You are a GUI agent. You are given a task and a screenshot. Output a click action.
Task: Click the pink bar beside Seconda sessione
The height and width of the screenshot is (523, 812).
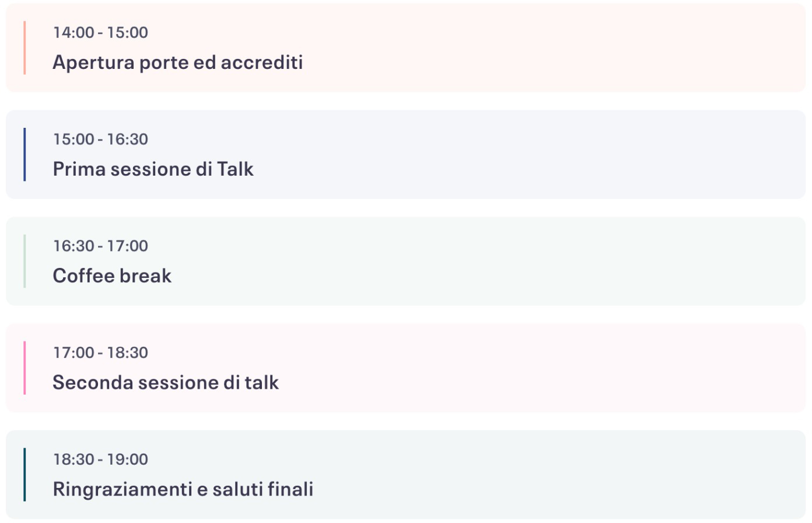pos(24,368)
